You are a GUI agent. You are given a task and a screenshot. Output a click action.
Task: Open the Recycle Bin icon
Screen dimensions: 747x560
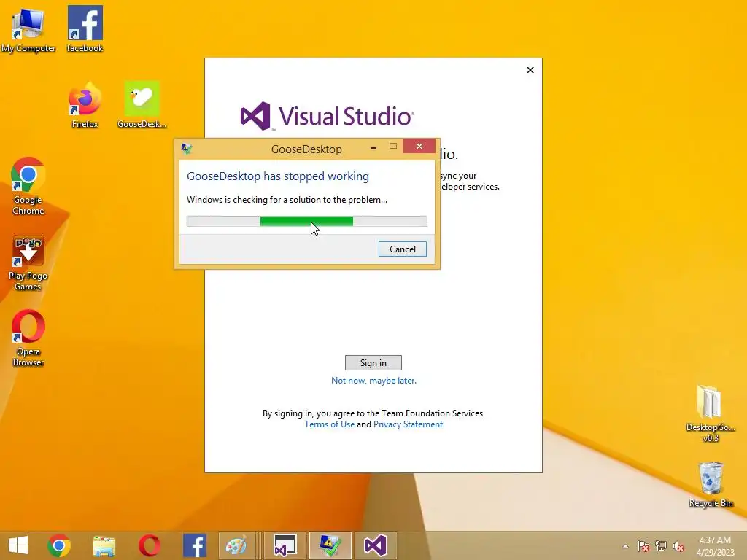coord(711,485)
